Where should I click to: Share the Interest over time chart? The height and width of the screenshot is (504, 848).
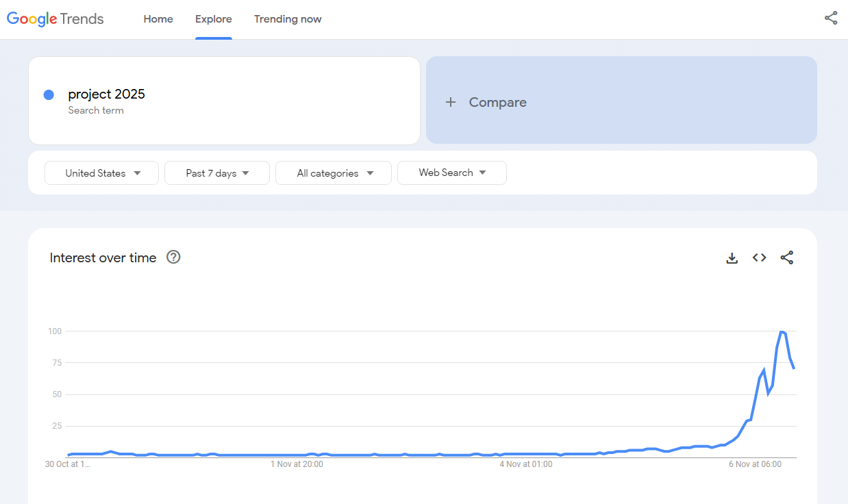[x=787, y=258]
